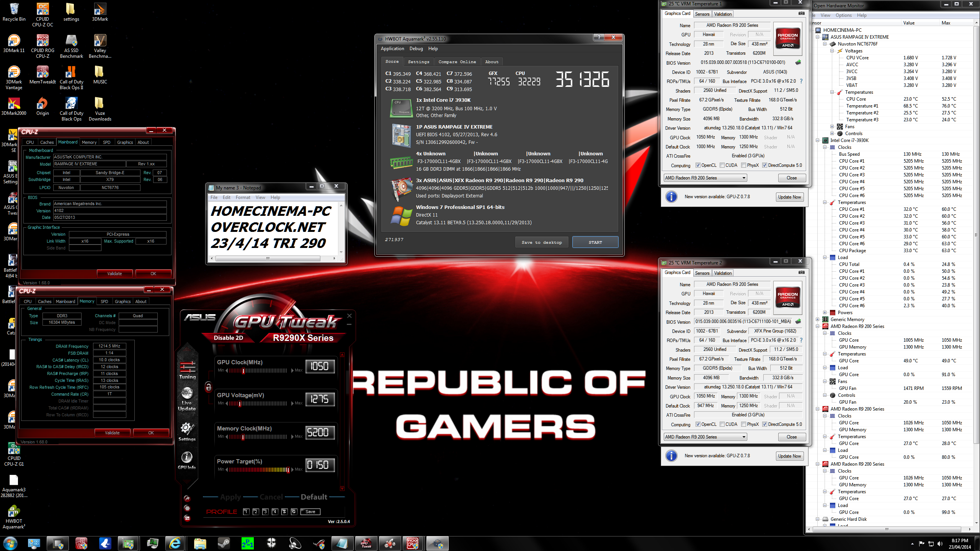The width and height of the screenshot is (980, 551).
Task: Select profile 1 in GPU Tweak
Action: pyautogui.click(x=246, y=512)
